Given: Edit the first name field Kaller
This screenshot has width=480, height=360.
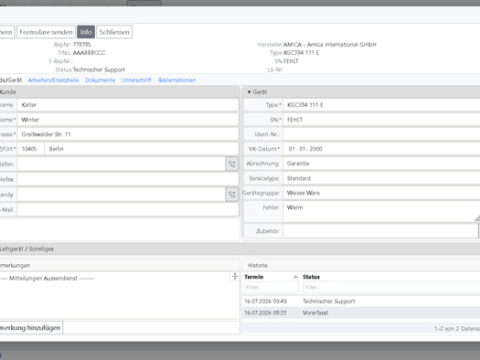Looking at the screenshot, I should coord(128,105).
